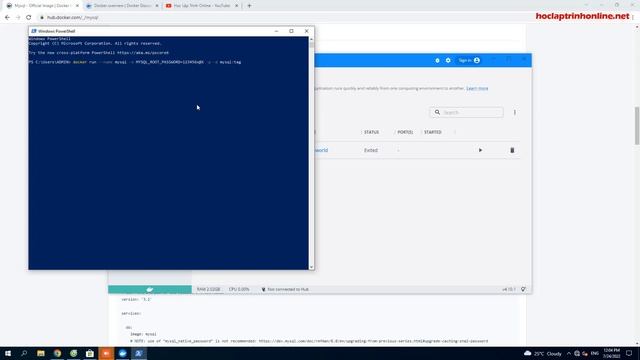Go forward in the browser

click(x=18, y=18)
